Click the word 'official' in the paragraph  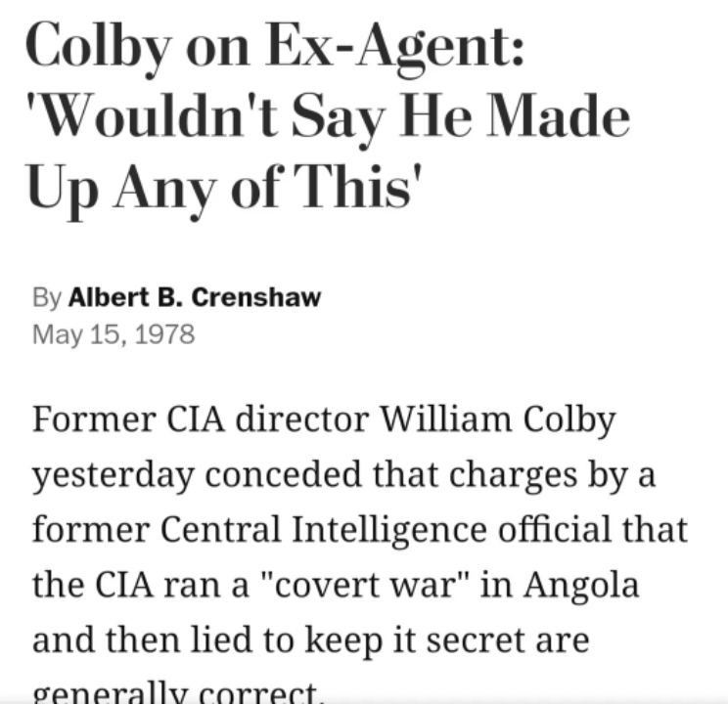click(x=555, y=529)
